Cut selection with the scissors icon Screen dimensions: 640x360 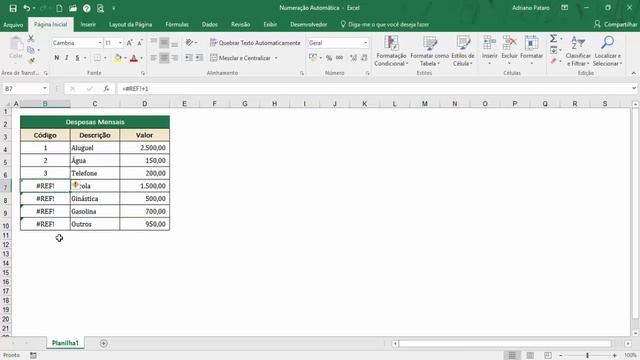click(31, 38)
